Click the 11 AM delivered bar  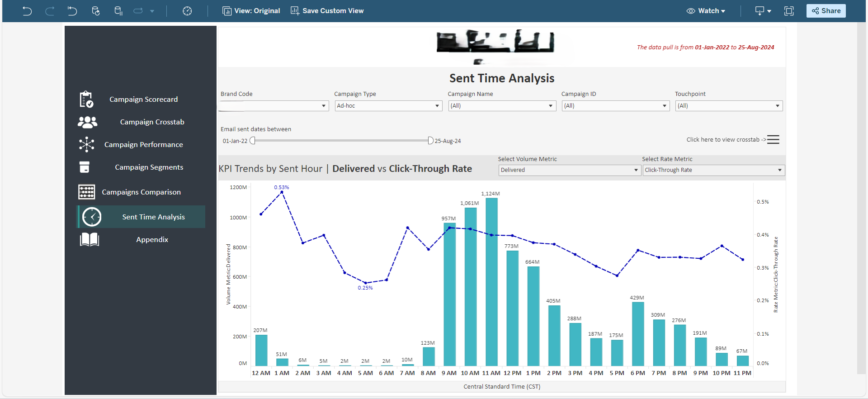(491, 280)
